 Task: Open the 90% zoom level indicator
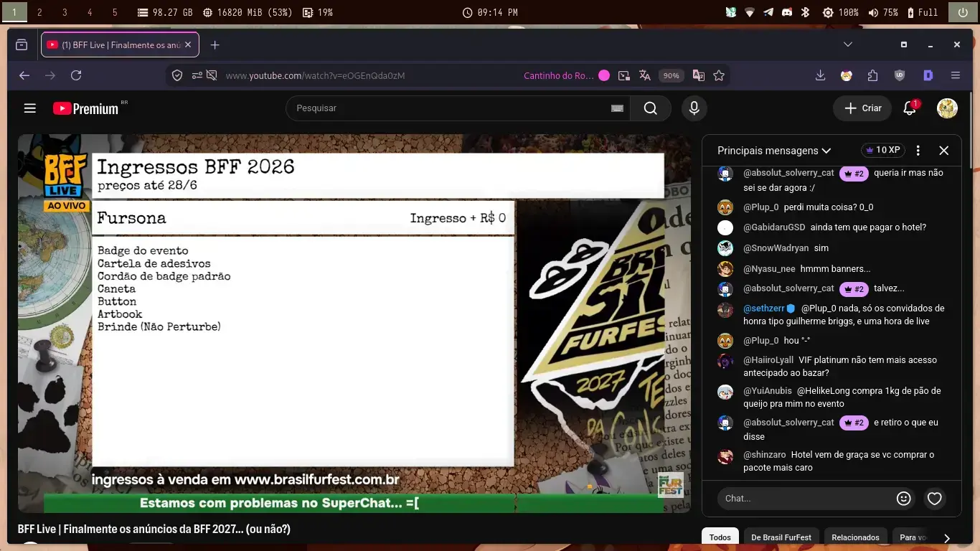[x=671, y=75]
